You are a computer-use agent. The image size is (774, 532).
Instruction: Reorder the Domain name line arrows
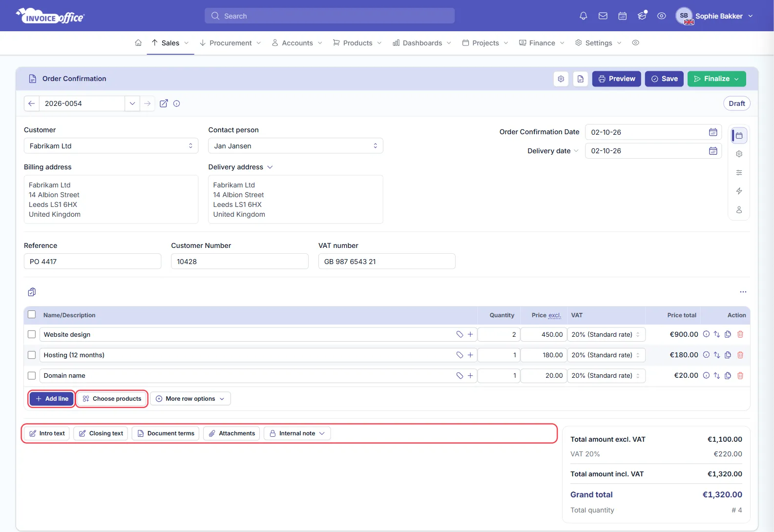coord(717,375)
